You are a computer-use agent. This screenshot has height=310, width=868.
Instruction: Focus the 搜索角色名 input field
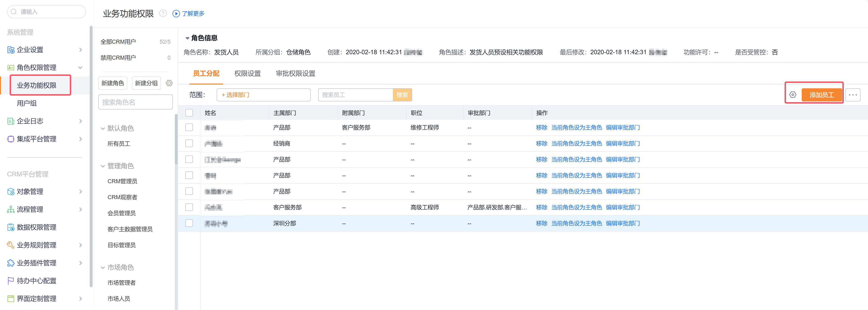[x=135, y=102]
